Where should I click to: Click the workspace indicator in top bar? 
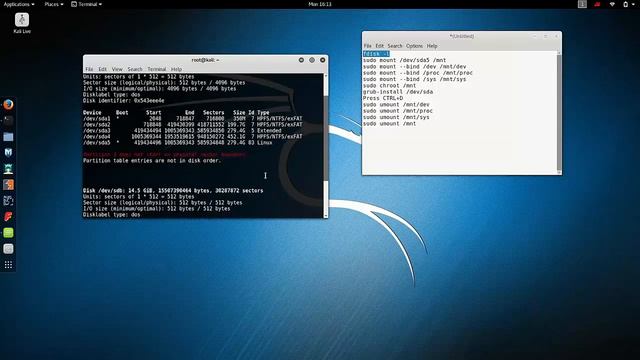tap(582, 4)
